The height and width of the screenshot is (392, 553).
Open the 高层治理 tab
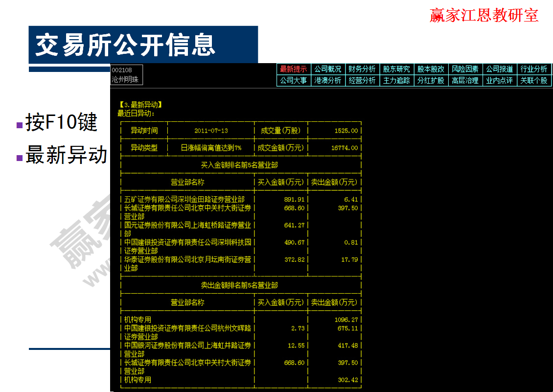pyautogui.click(x=465, y=81)
